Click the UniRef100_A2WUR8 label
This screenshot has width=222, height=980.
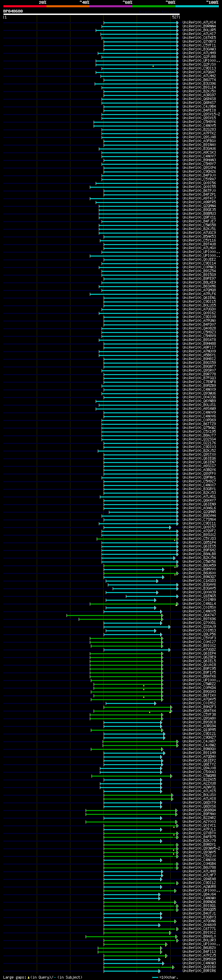(199, 887)
